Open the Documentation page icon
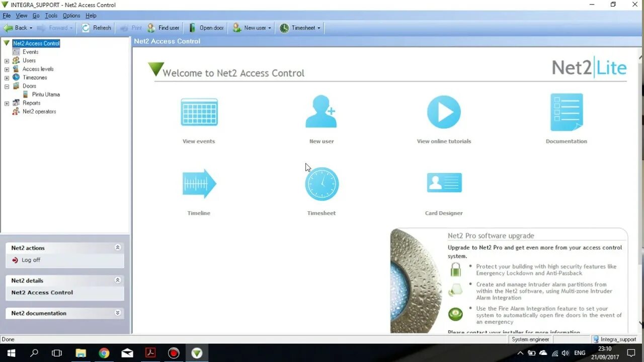Screen dimensions: 644x362 (567, 112)
